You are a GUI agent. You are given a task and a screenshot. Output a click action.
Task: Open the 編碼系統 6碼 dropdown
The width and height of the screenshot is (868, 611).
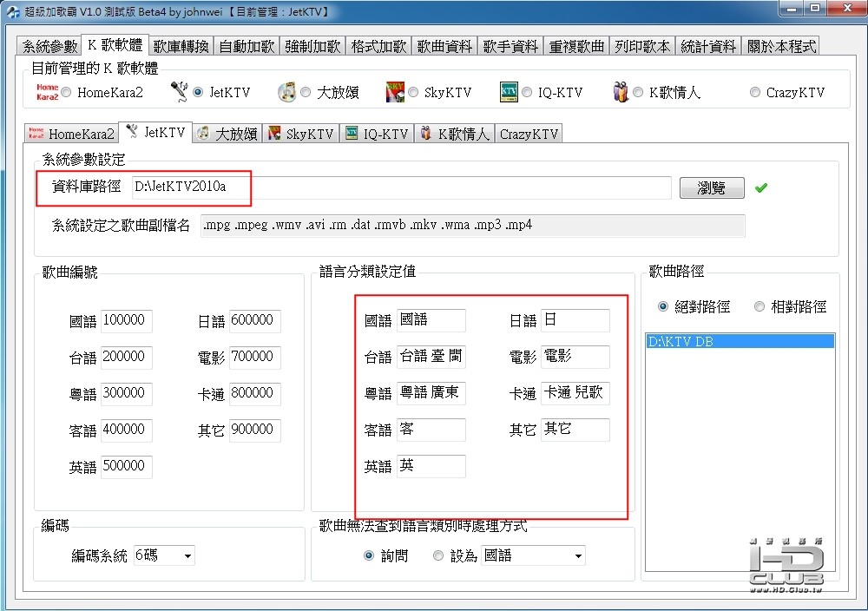pos(164,555)
